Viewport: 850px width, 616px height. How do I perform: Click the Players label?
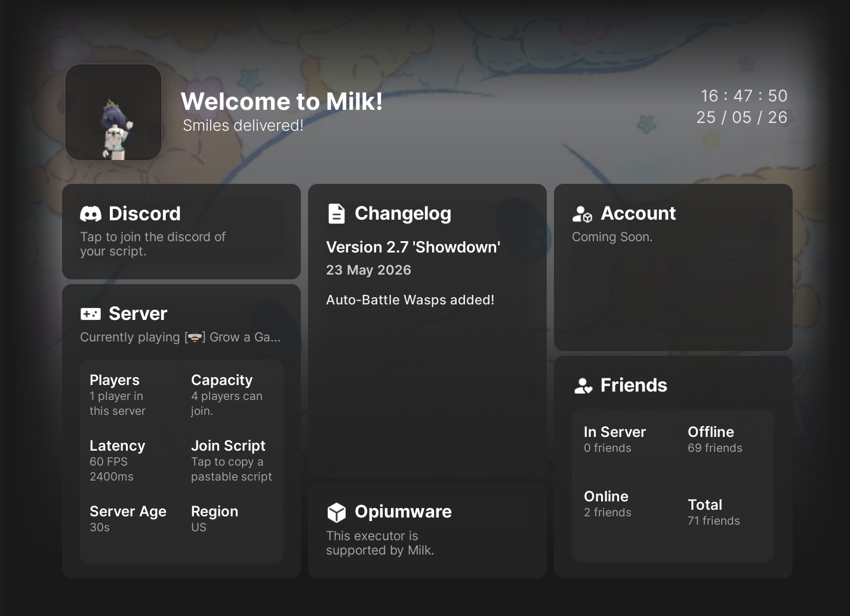tap(115, 380)
